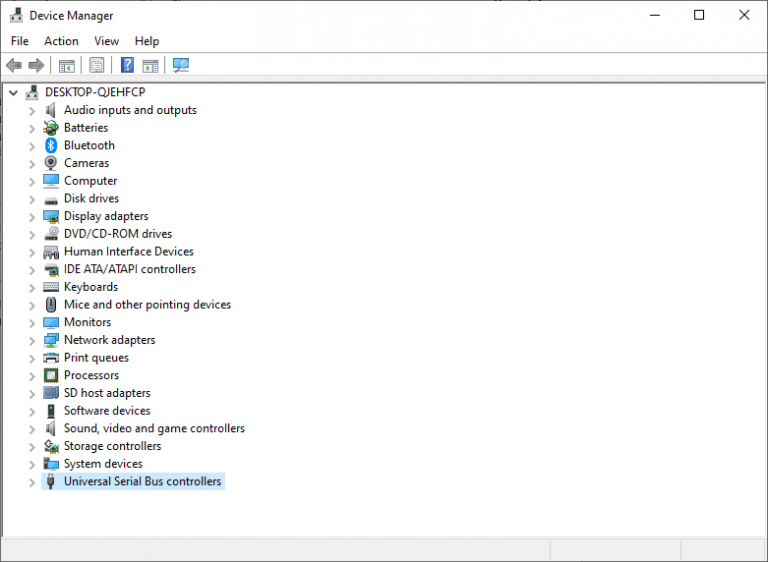Open the Action menu

coord(61,41)
